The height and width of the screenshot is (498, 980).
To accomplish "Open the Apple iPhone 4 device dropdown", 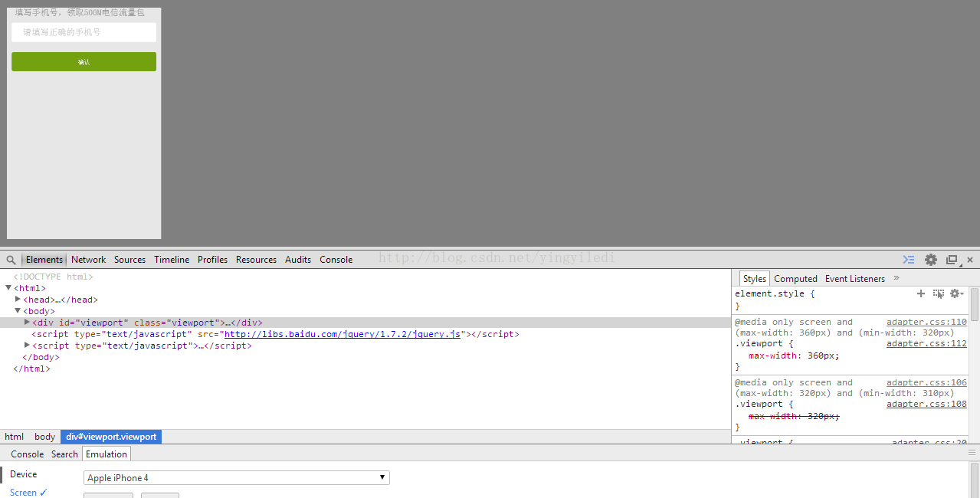I will point(237,478).
